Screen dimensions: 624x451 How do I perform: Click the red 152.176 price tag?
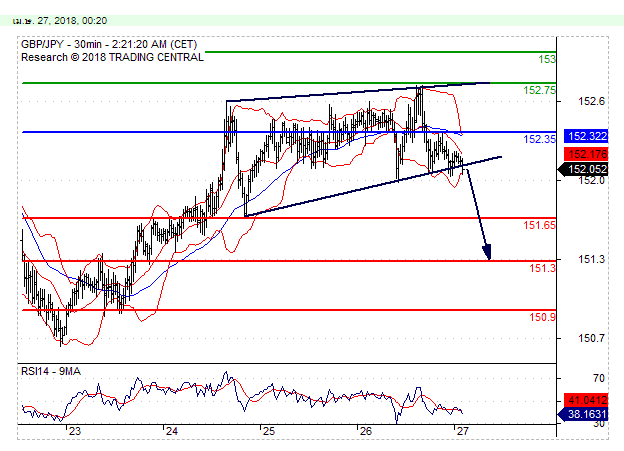(586, 154)
